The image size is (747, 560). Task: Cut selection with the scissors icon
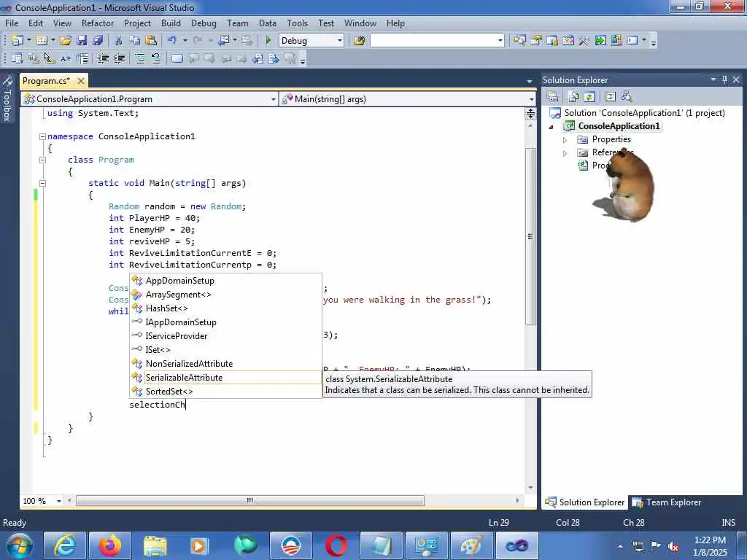point(118,41)
